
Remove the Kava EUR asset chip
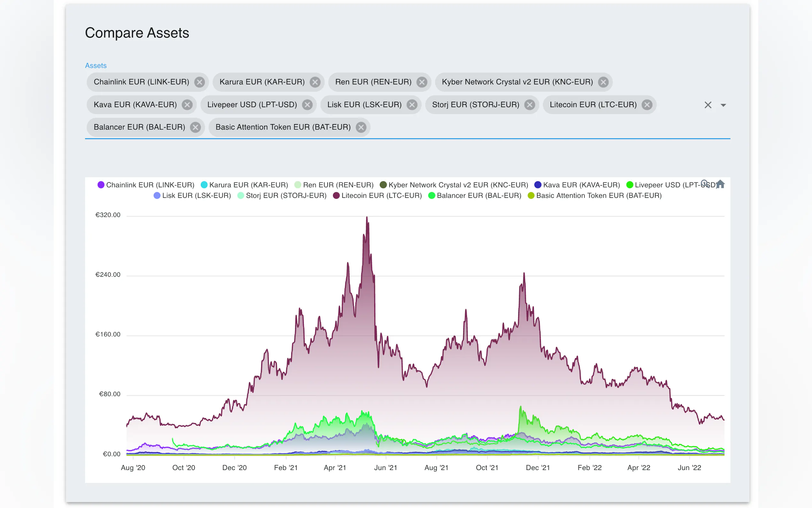(x=187, y=105)
